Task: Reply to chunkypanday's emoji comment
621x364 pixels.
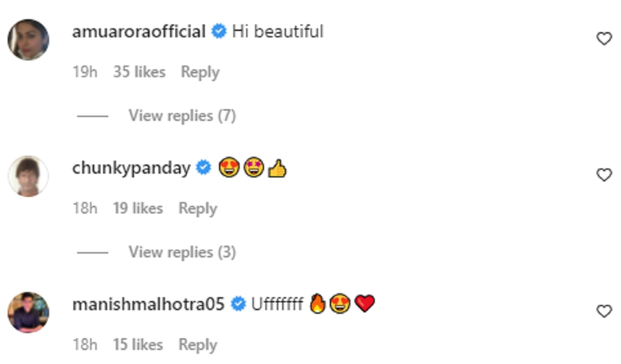Action: coord(198,209)
